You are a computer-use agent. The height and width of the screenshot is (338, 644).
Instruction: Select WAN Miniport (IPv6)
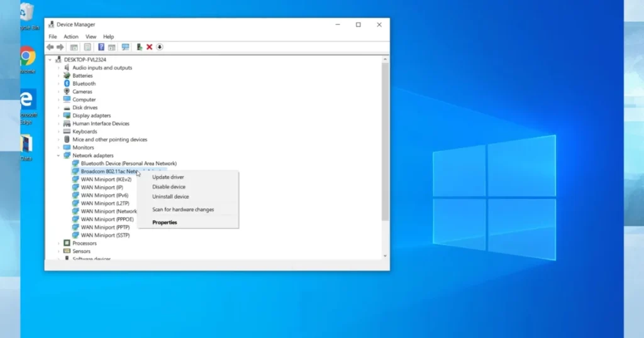tap(104, 195)
